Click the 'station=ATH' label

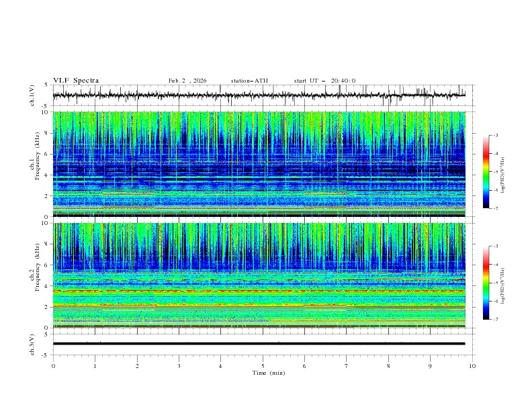coord(249,81)
